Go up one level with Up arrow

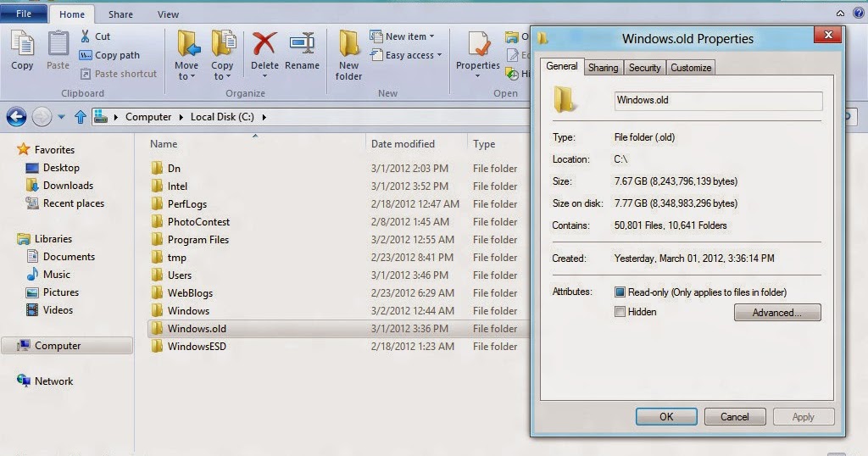point(81,117)
